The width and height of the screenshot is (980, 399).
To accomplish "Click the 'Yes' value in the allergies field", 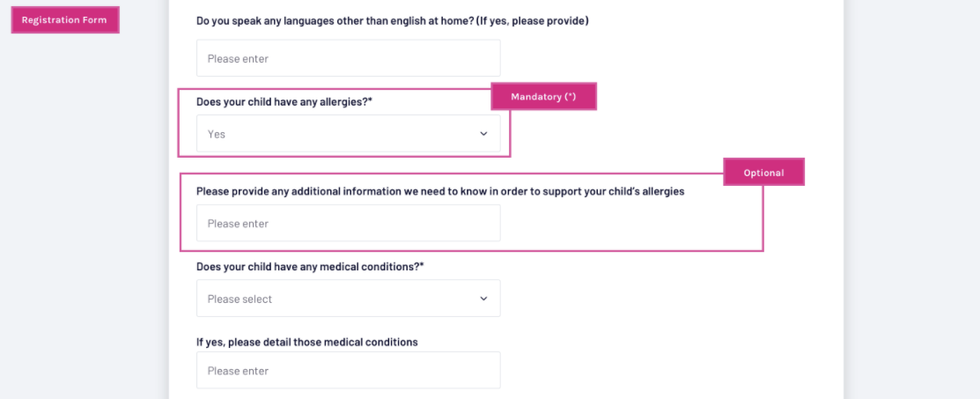I will pyautogui.click(x=217, y=135).
